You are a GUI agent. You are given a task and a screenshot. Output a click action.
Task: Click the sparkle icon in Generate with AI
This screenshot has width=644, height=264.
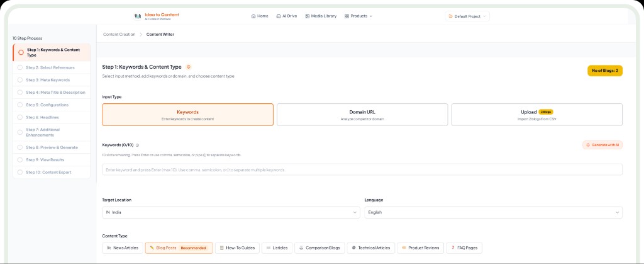[x=588, y=145]
